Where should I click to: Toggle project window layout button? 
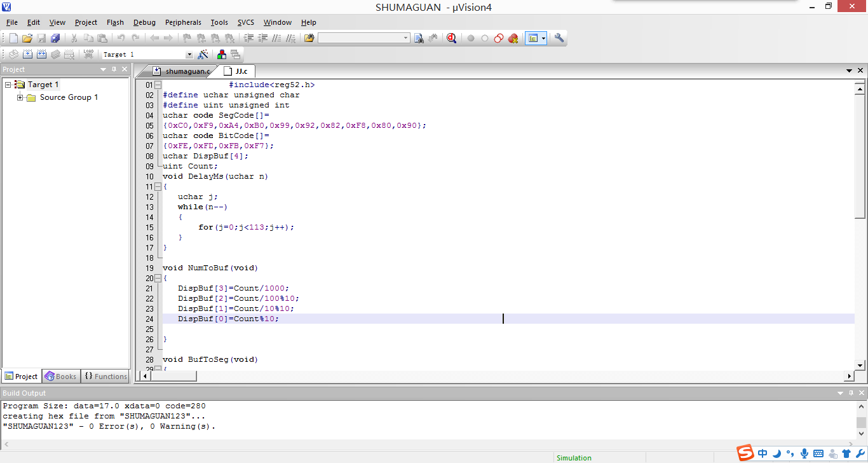click(x=532, y=38)
